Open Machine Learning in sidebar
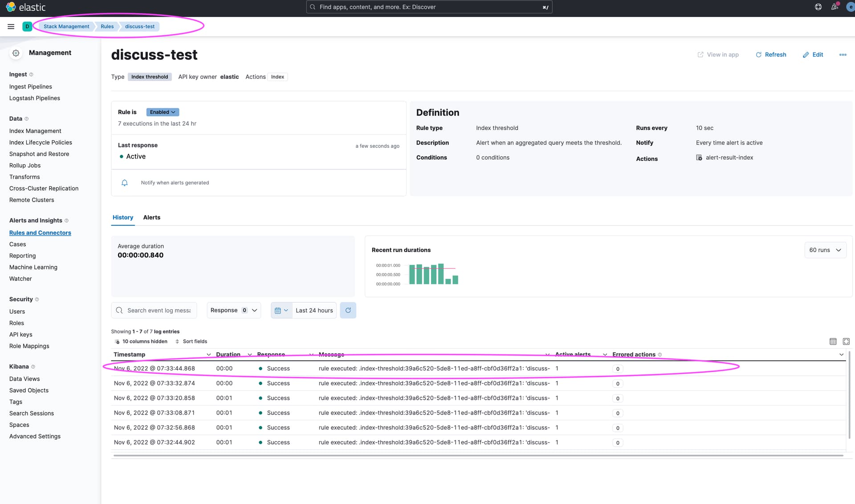The image size is (855, 504). click(x=33, y=268)
